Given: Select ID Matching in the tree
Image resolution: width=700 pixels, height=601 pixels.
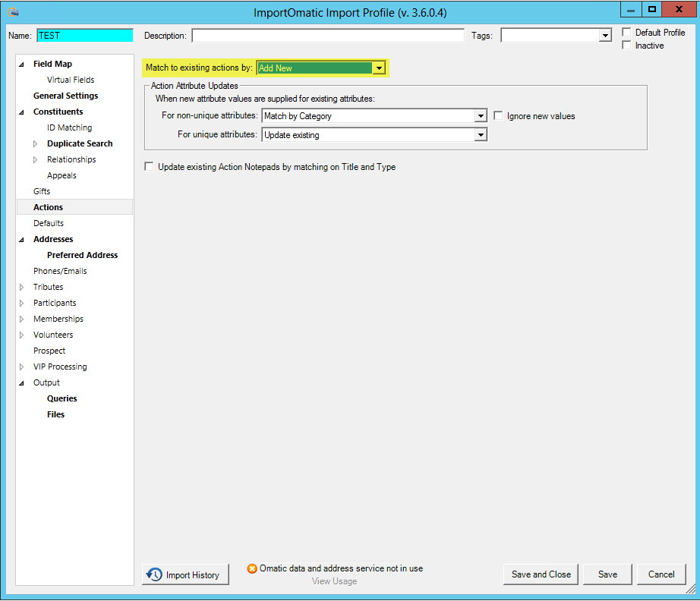Looking at the screenshot, I should pos(69,127).
